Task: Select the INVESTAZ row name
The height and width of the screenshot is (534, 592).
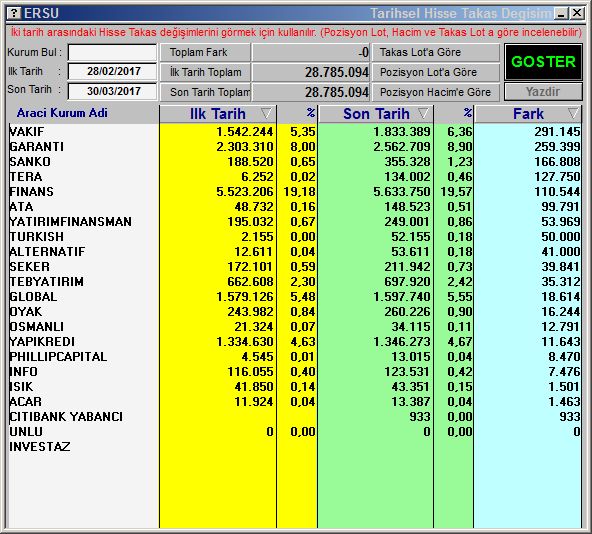Action: tap(40, 447)
